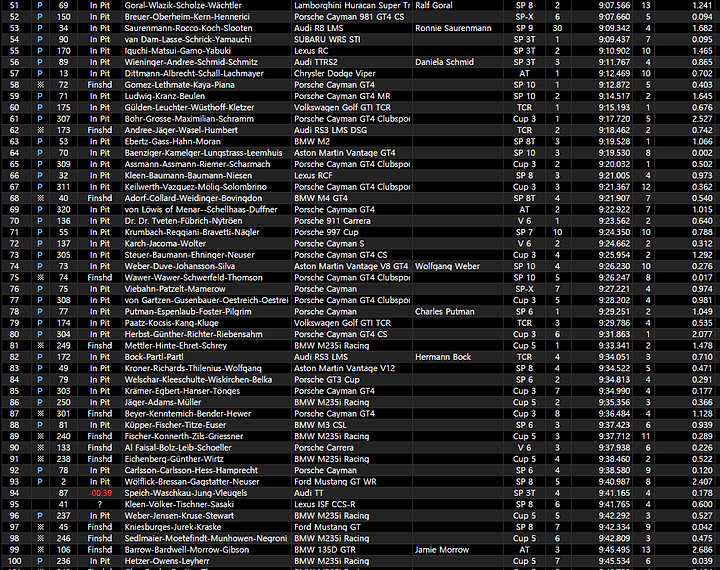Click the P pit icon in row 70
This screenshot has width=720, height=570.
(x=40, y=221)
